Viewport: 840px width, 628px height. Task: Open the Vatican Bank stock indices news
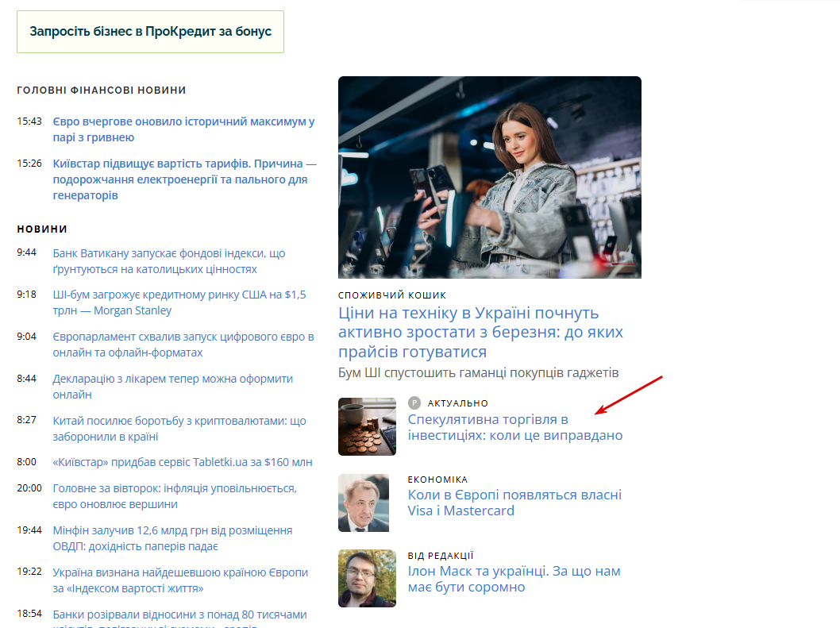[x=169, y=261]
